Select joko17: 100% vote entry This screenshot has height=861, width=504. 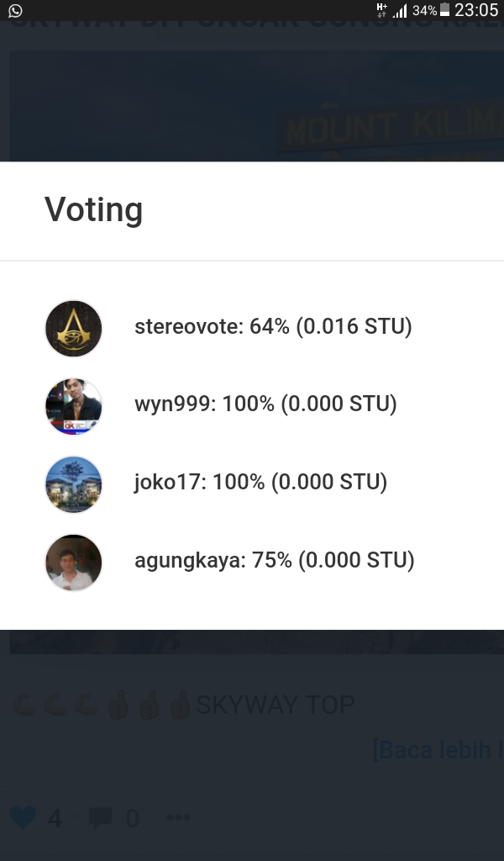(x=260, y=483)
